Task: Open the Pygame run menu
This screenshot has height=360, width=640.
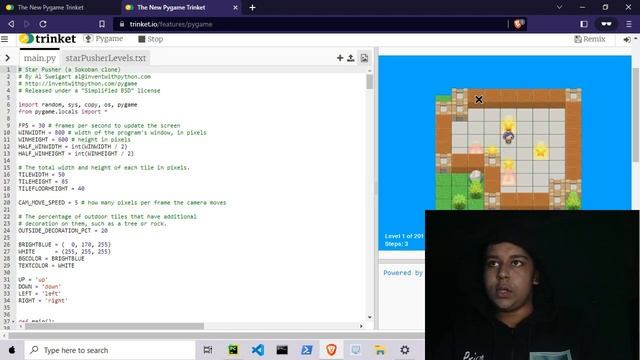Action: [x=103, y=39]
